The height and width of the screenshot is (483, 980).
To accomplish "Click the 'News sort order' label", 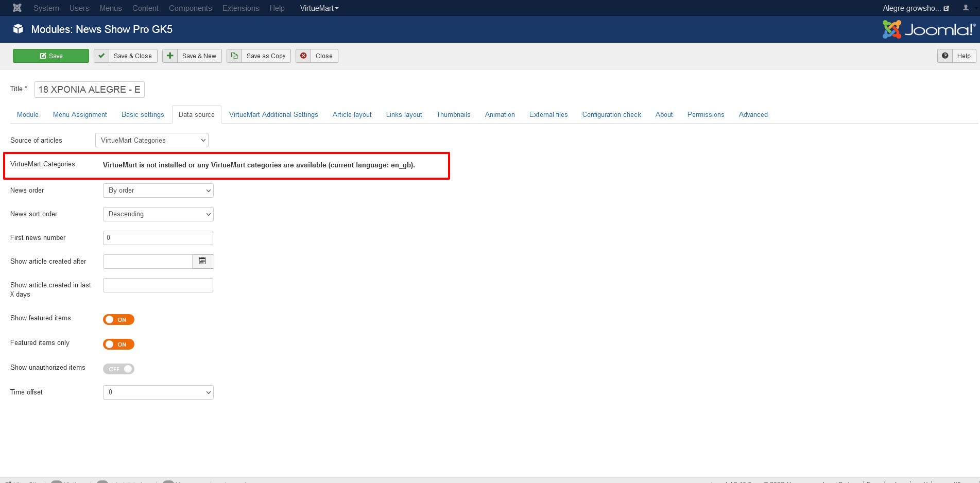I will pos(34,214).
